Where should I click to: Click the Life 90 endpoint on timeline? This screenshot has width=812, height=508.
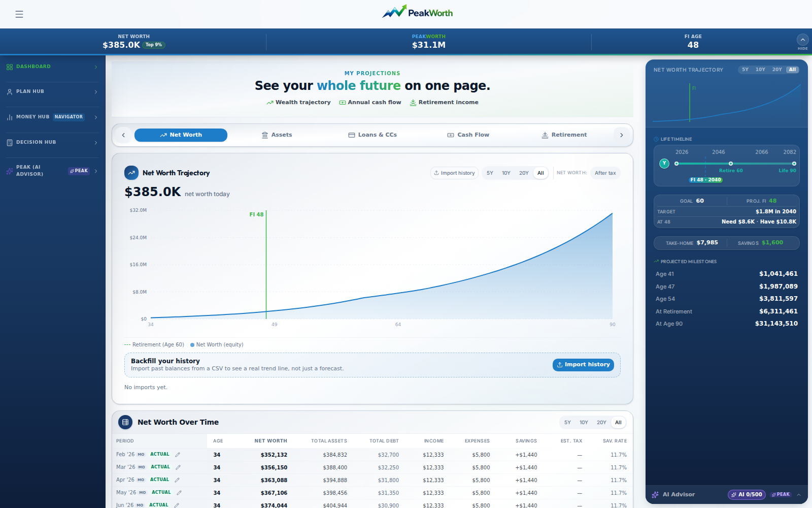click(794, 164)
